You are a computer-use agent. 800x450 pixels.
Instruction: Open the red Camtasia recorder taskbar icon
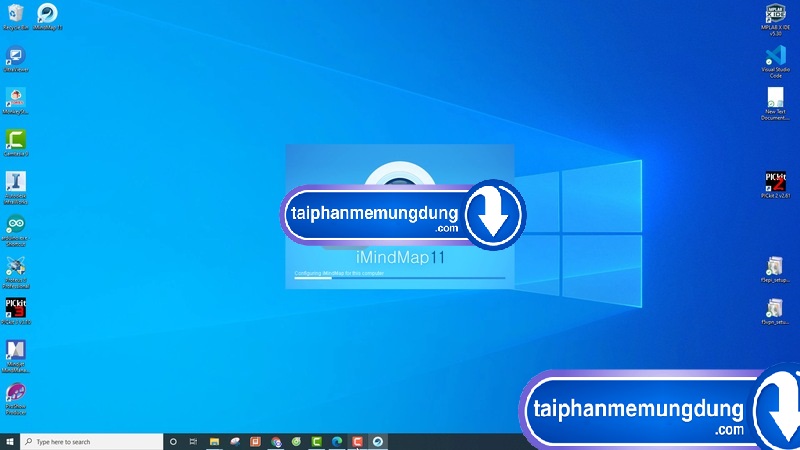tap(357, 442)
